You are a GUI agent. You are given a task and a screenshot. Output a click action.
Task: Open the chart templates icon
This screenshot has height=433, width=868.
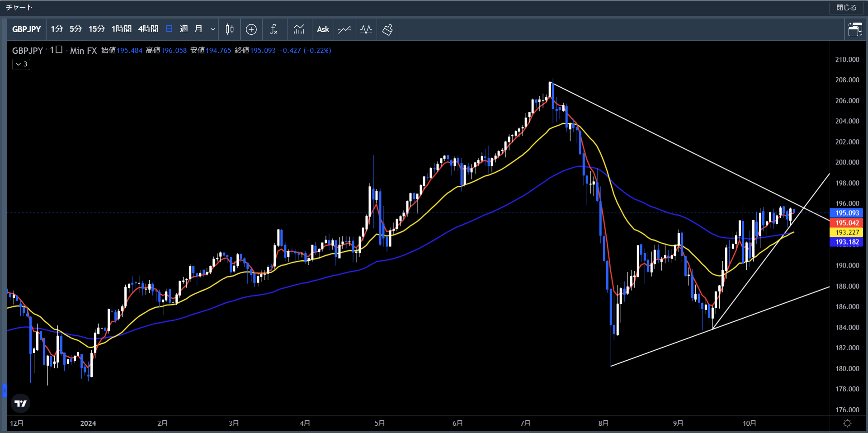[299, 29]
